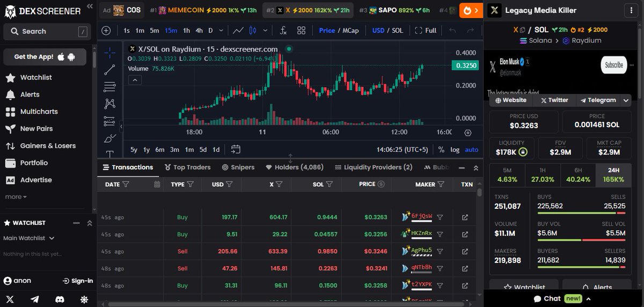
Task: Select the text annotation tool
Action: click(109, 153)
